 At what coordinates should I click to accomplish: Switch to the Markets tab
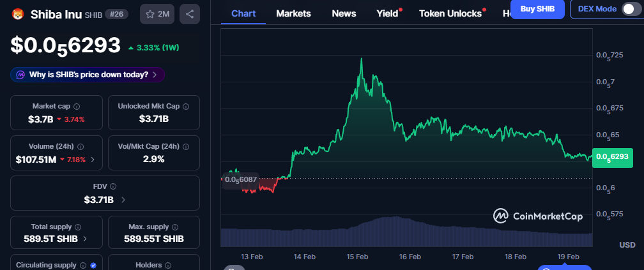(293, 13)
